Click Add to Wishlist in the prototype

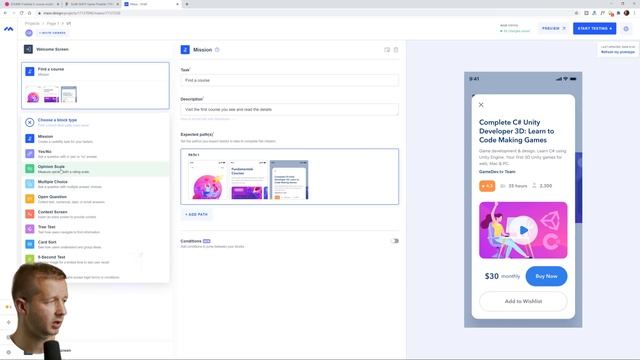point(523,301)
